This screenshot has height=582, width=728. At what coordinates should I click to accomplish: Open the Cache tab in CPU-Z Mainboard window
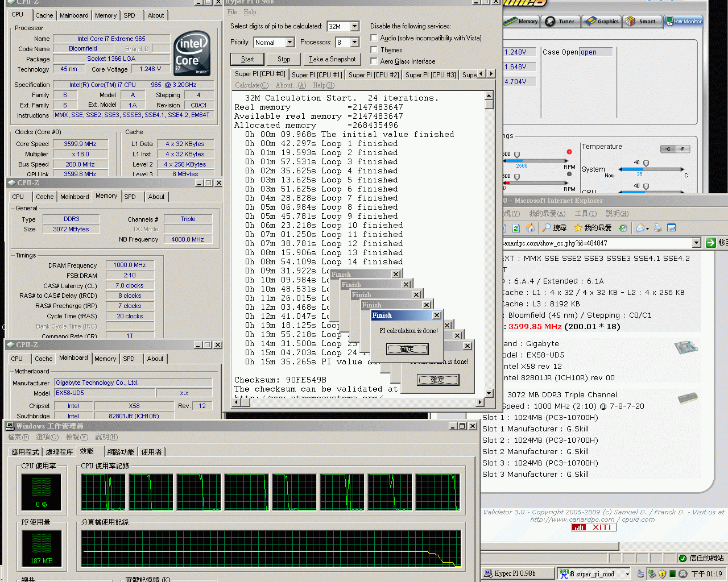point(44,359)
